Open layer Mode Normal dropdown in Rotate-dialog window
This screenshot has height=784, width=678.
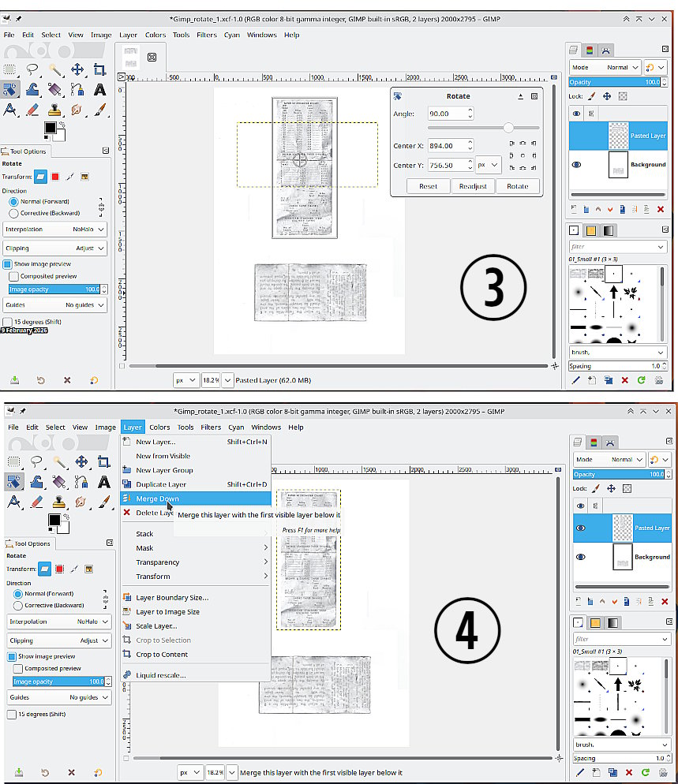605,67
